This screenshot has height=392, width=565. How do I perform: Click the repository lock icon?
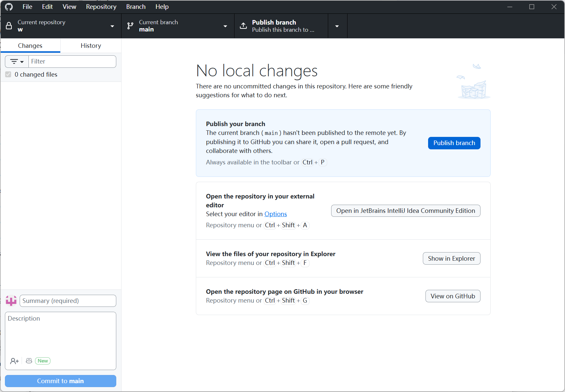pos(9,26)
